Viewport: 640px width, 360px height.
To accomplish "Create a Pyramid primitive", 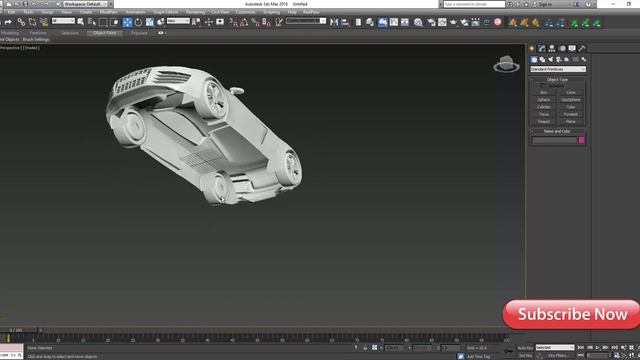I will click(571, 114).
